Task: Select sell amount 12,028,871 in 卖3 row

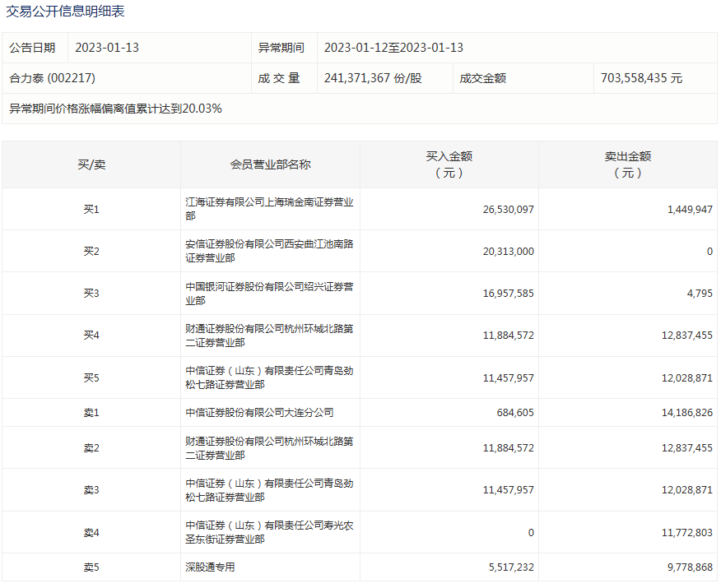Action: pos(687,490)
